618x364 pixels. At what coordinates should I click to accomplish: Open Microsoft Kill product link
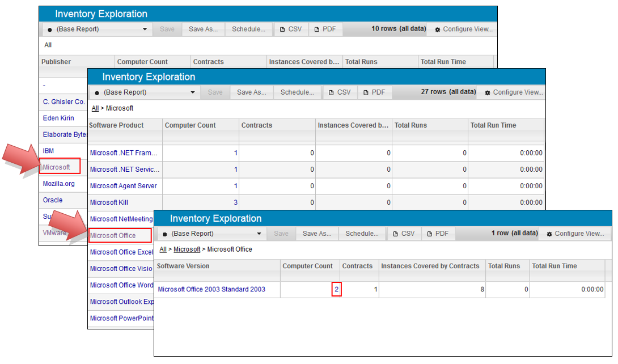[109, 202]
